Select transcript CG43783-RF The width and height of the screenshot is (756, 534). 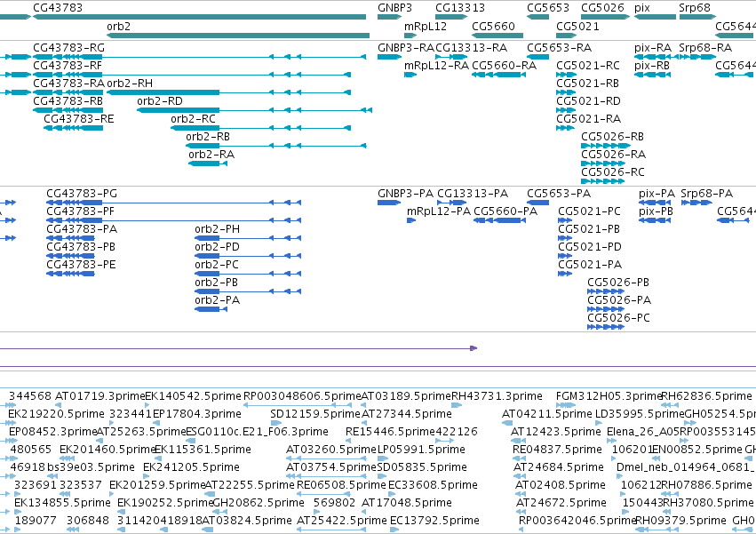click(x=68, y=66)
